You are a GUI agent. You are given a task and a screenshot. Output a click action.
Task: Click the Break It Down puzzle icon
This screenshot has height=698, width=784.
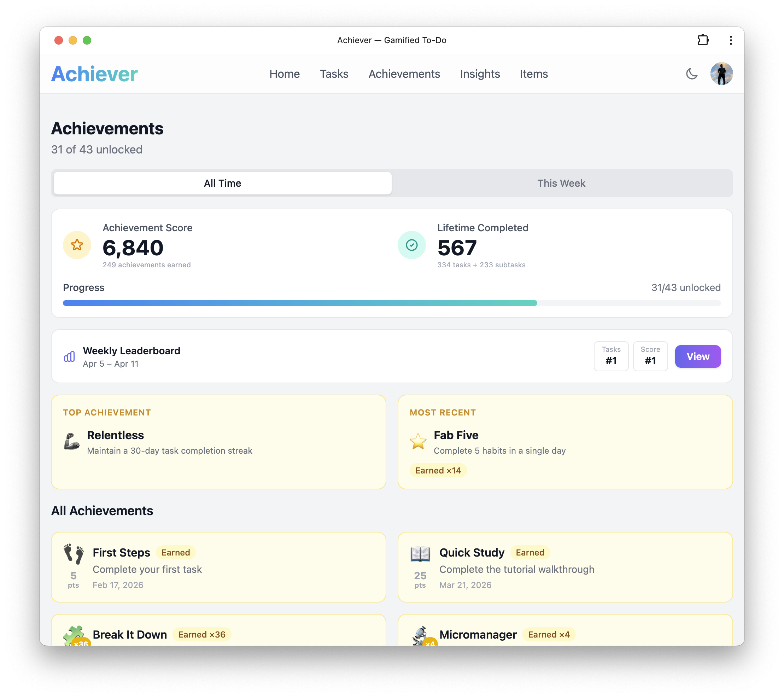point(74,635)
